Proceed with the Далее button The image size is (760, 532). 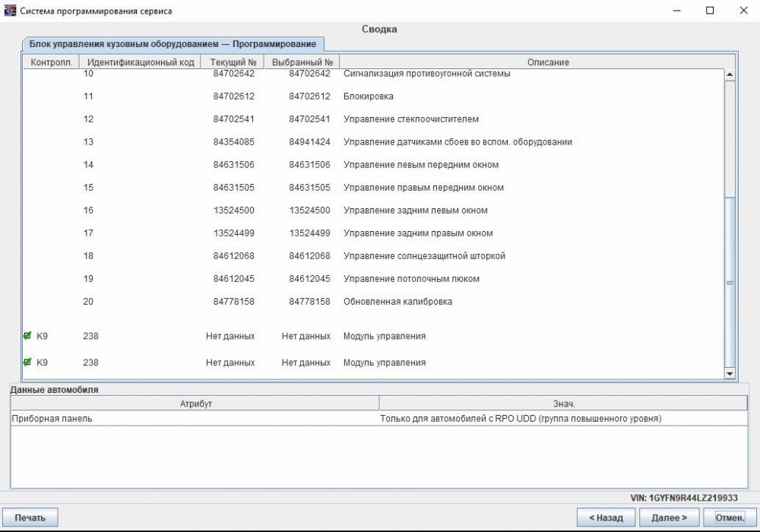click(670, 518)
